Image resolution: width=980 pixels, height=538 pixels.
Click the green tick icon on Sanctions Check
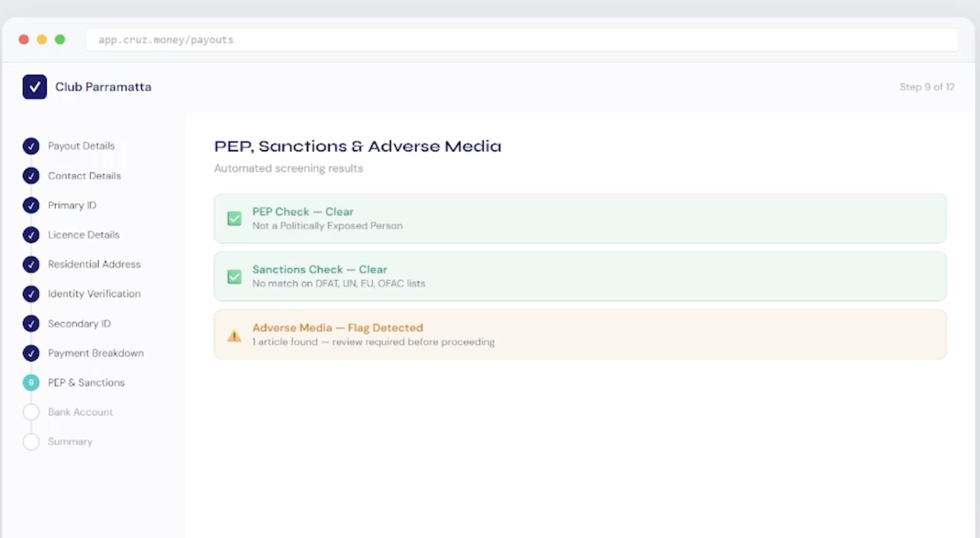click(234, 277)
